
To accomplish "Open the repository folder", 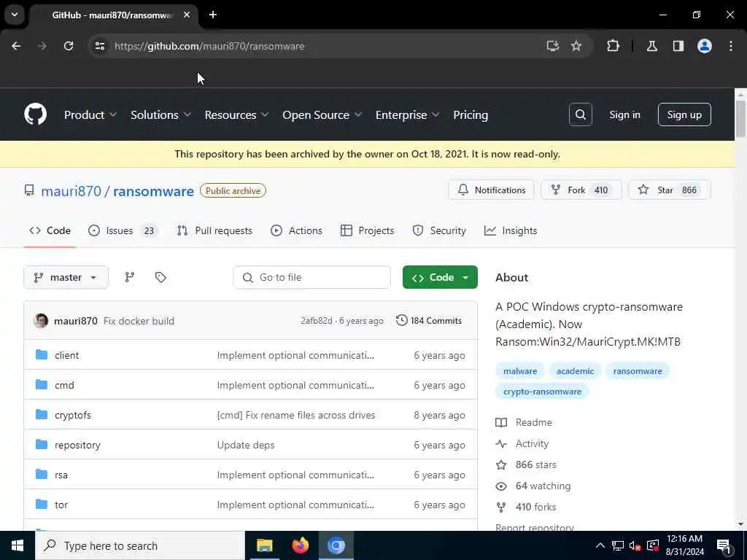I will (77, 446).
